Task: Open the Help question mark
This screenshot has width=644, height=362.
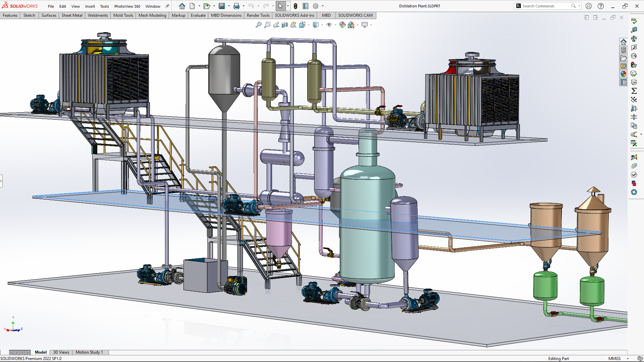Action: [x=601, y=6]
